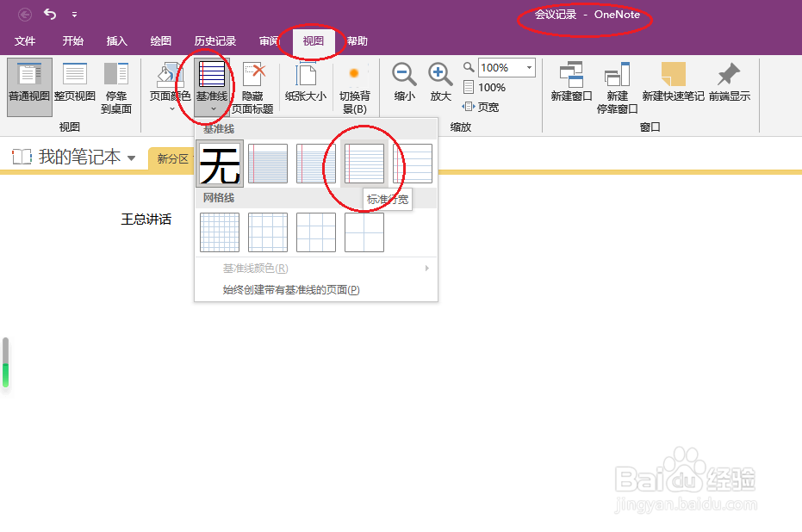The height and width of the screenshot is (532, 802).
Task: Open 新建停靠窗口
Action: [618, 88]
